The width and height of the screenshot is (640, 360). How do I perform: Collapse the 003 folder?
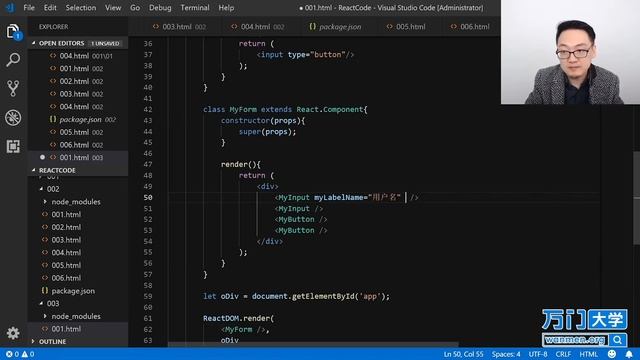(x=42, y=303)
